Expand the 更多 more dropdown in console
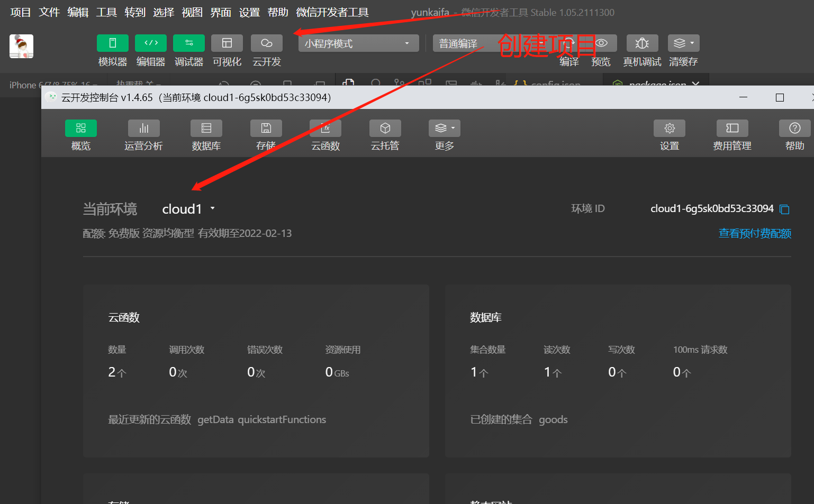The image size is (814, 504). 445,129
